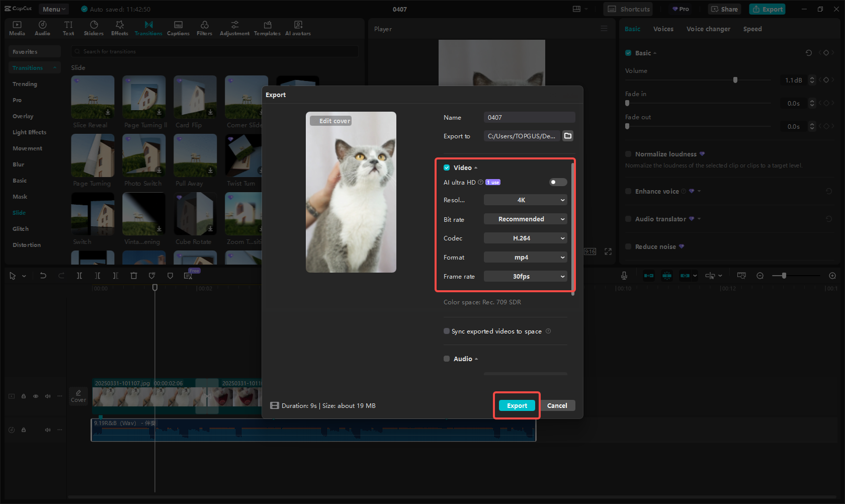Open the Menu in the title bar
Screen dimensions: 845x504
54,9
